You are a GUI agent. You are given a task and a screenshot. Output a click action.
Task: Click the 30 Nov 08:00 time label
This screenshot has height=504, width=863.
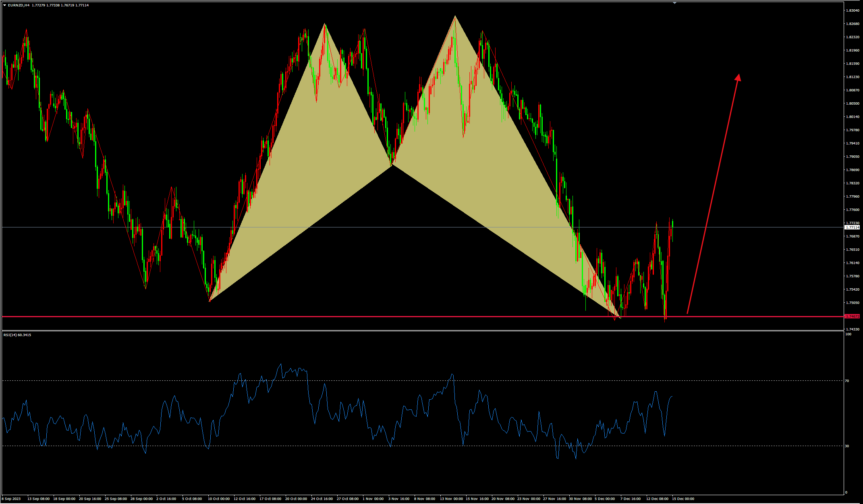580,499
